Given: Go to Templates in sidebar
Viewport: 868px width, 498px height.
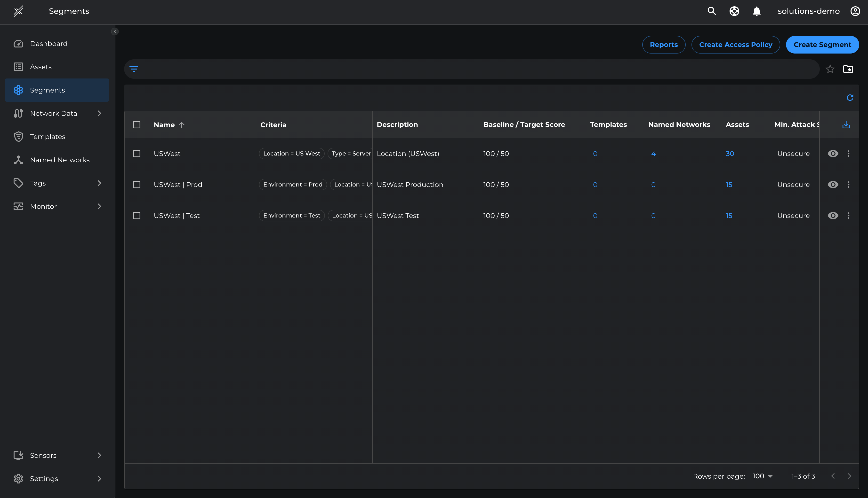Looking at the screenshot, I should [x=48, y=136].
